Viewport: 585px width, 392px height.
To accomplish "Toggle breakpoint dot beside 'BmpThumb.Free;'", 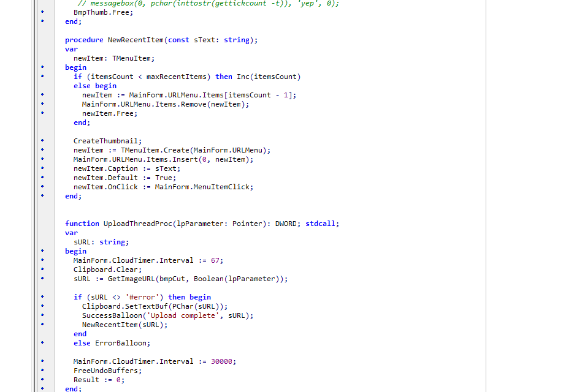I will [42, 12].
